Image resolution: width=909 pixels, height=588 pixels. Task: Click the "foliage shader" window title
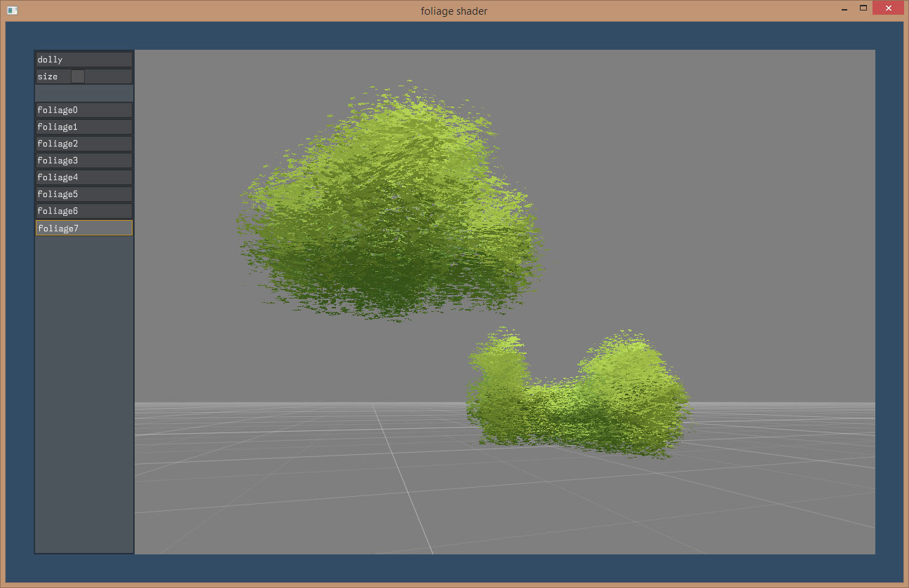tap(454, 11)
